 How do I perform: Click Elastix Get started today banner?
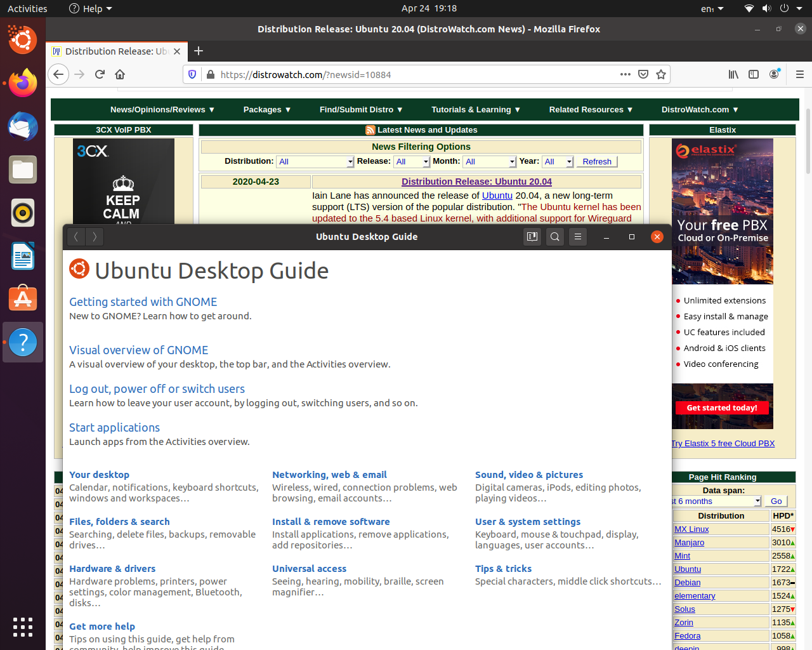[722, 408]
